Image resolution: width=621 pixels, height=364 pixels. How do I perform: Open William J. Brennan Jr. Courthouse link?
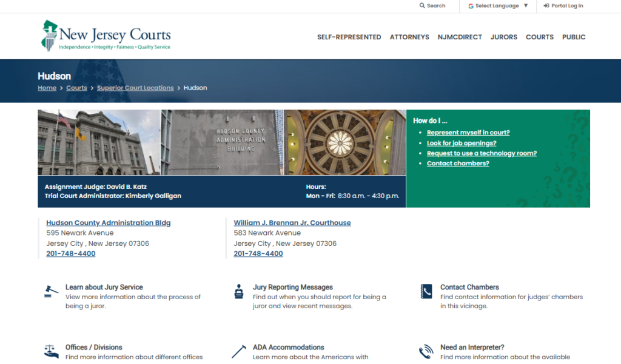292,223
